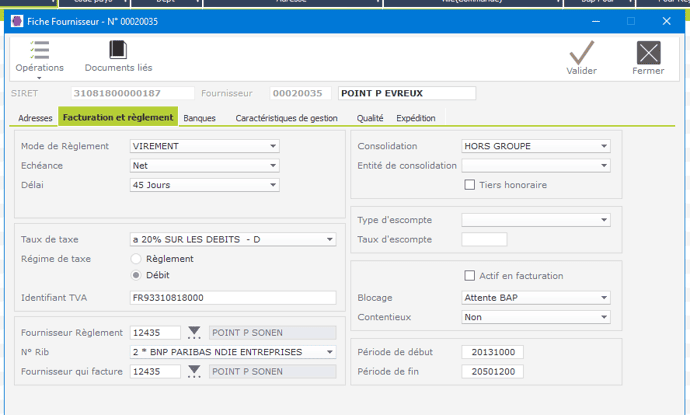Viewport: 690px width, 415px height.
Task: Enable the Actif en facturation checkbox
Action: click(x=470, y=275)
